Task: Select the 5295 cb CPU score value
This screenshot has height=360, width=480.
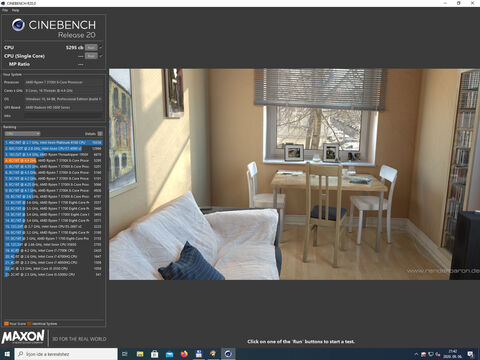Action: [x=74, y=48]
